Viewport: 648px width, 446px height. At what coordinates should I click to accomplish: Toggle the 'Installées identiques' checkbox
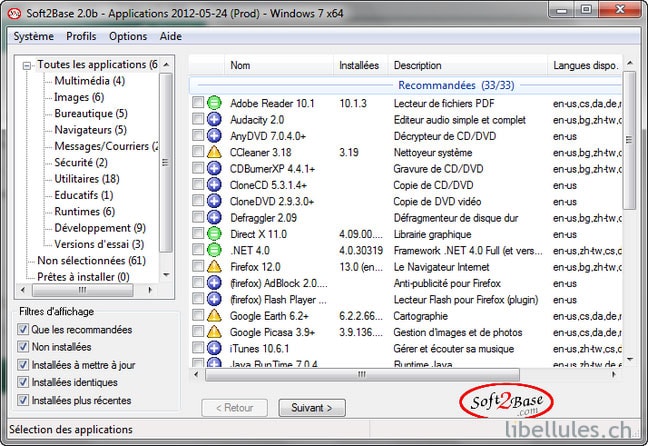pos(23,382)
